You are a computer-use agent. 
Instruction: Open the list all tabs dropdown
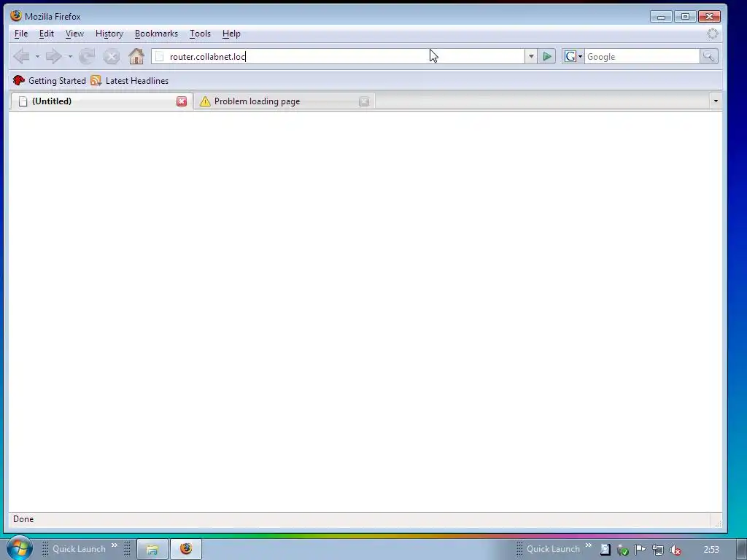716,101
